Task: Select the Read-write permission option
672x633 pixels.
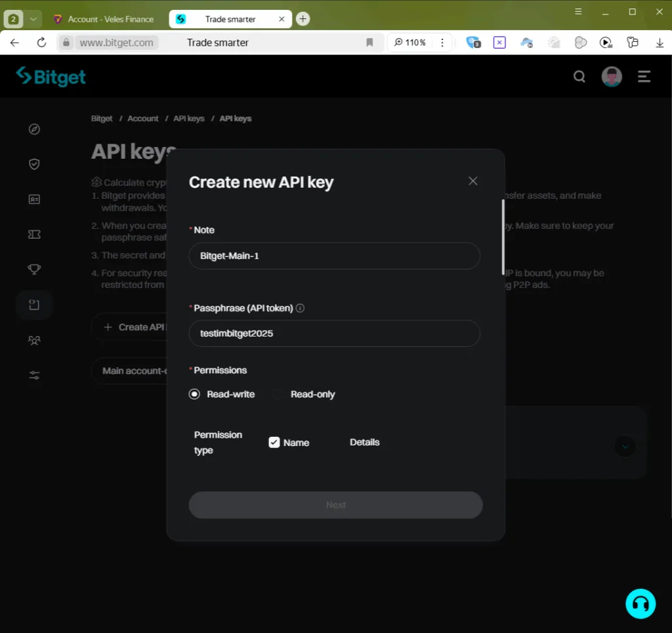Action: pyautogui.click(x=194, y=394)
